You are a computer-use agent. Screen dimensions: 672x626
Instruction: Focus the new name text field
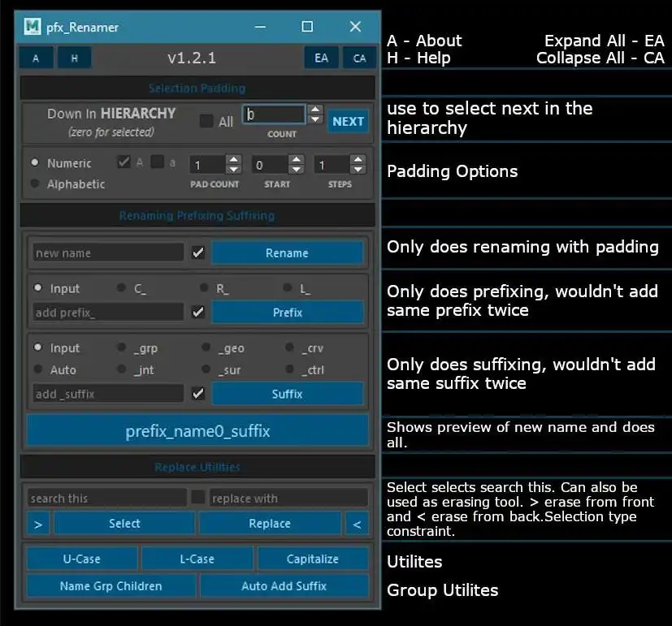click(108, 253)
